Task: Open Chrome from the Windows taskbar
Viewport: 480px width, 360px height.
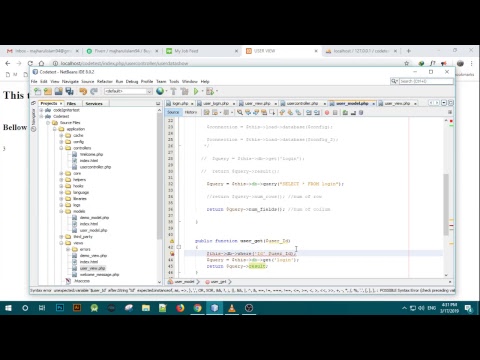Action: (x=197, y=308)
